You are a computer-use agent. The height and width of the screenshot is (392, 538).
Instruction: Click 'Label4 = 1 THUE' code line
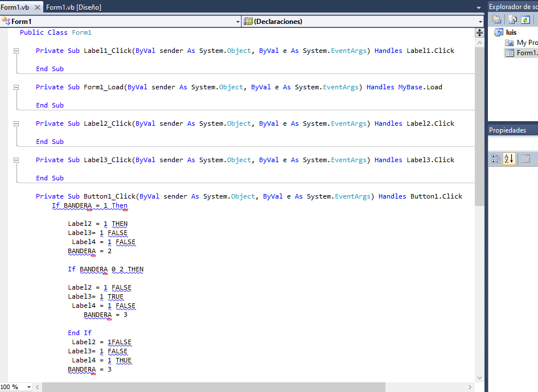[x=101, y=361]
